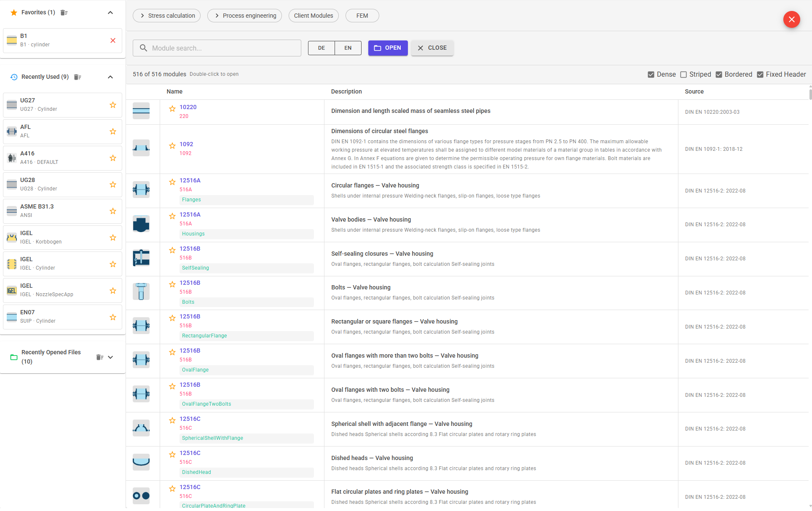Disable the Fixed Header checkbox
This screenshot has height=511, width=812.
pos(760,74)
